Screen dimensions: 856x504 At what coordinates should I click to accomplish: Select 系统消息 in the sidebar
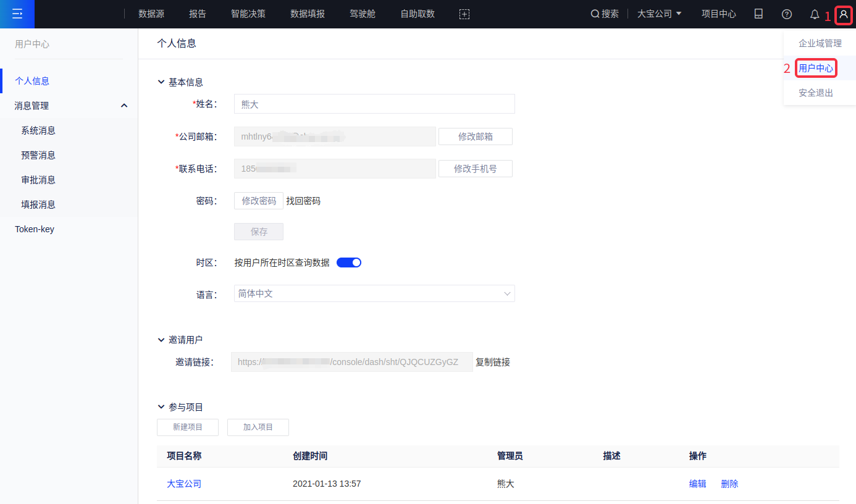[38, 130]
